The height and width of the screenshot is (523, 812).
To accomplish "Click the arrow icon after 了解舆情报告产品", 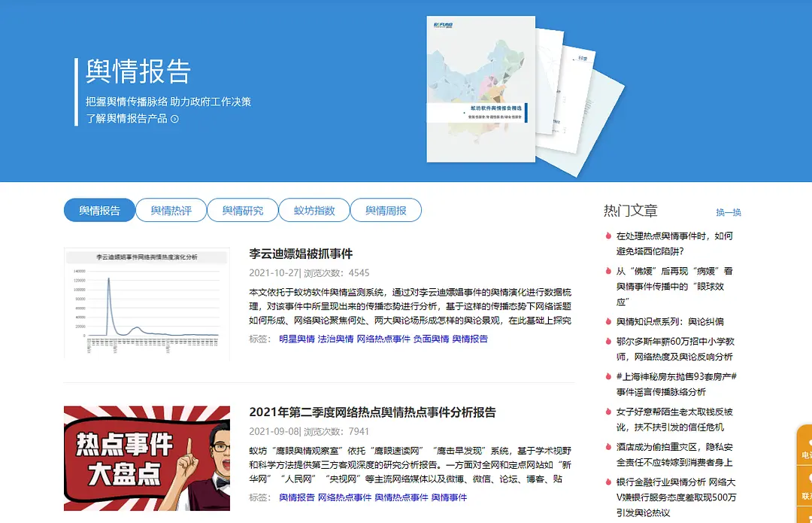I will point(175,119).
